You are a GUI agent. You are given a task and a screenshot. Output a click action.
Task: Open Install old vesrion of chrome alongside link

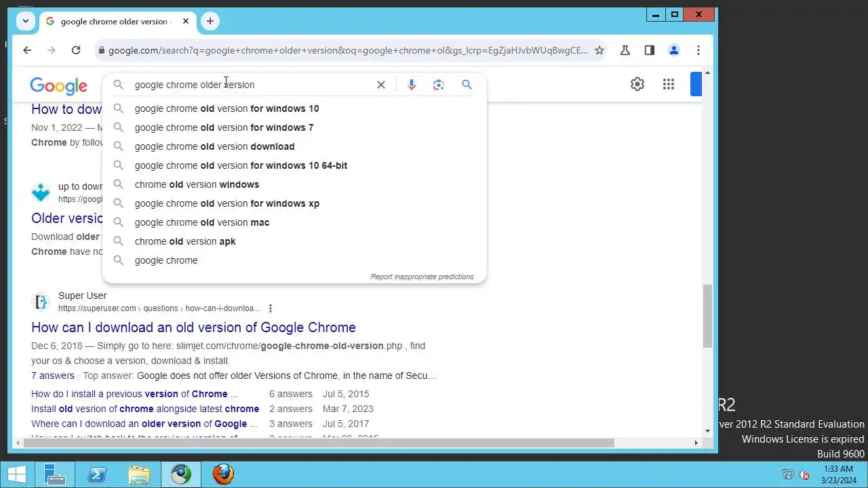(x=145, y=409)
